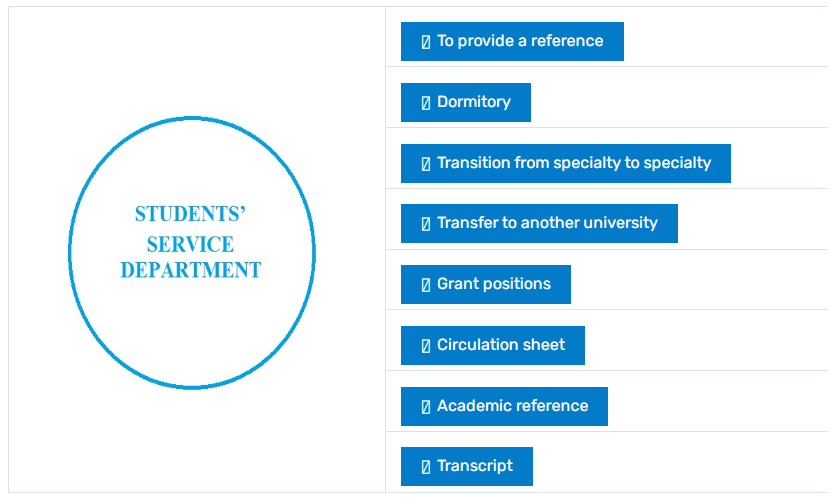
Task: Click the icon next to 'Grant positions'
Action: pyautogui.click(x=425, y=284)
